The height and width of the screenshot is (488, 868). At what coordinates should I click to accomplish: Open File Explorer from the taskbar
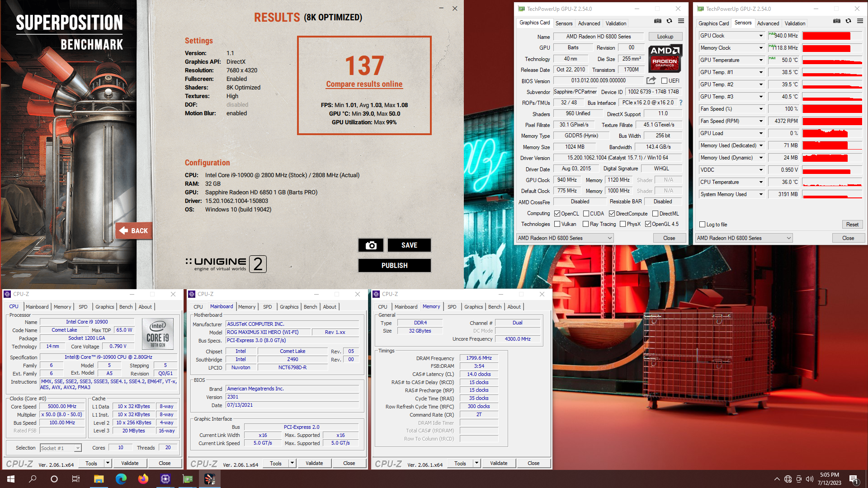(x=99, y=479)
